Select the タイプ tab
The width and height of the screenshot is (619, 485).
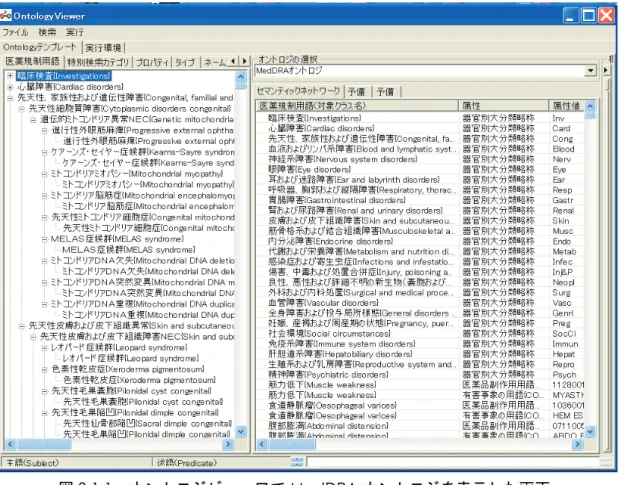click(x=185, y=62)
